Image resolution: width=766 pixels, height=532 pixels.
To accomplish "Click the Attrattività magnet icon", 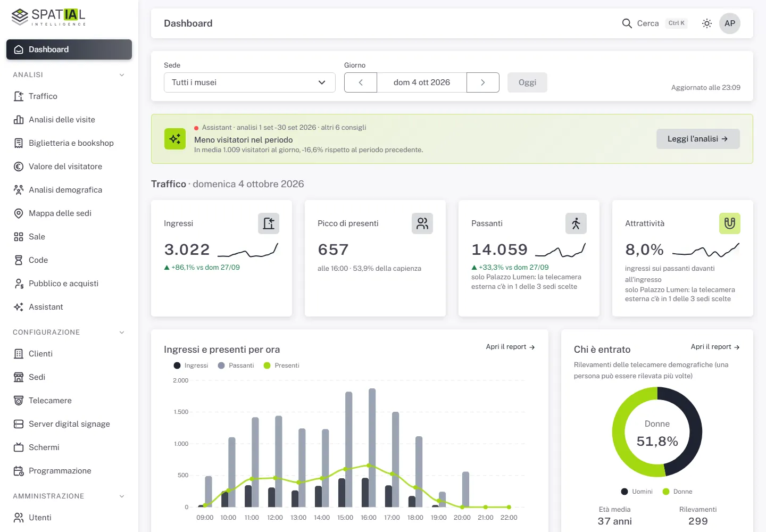I will pyautogui.click(x=730, y=223).
